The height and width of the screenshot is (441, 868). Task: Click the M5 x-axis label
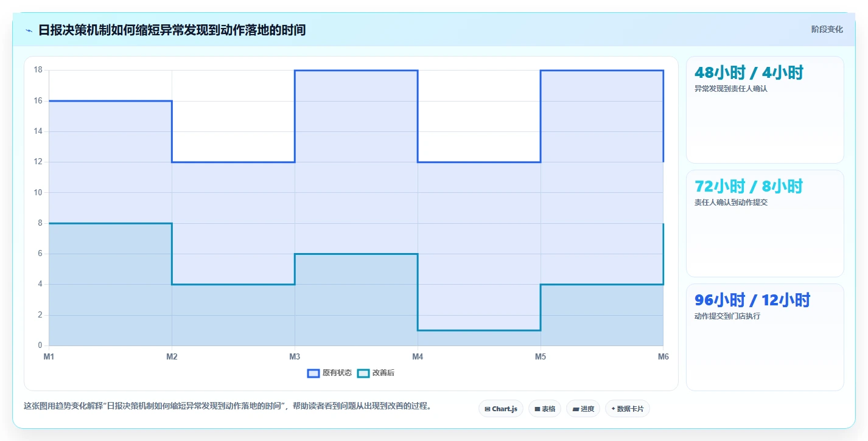[541, 357]
